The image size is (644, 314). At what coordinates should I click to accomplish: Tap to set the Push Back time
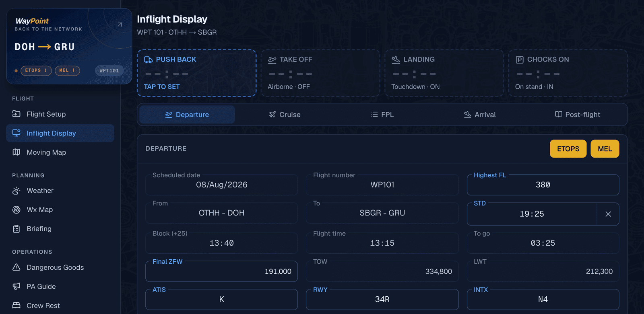click(x=197, y=73)
